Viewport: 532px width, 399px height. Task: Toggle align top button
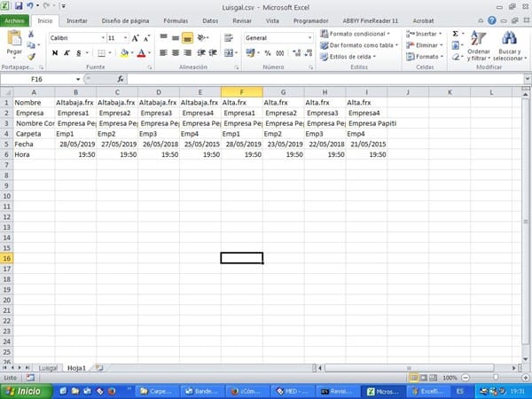163,37
